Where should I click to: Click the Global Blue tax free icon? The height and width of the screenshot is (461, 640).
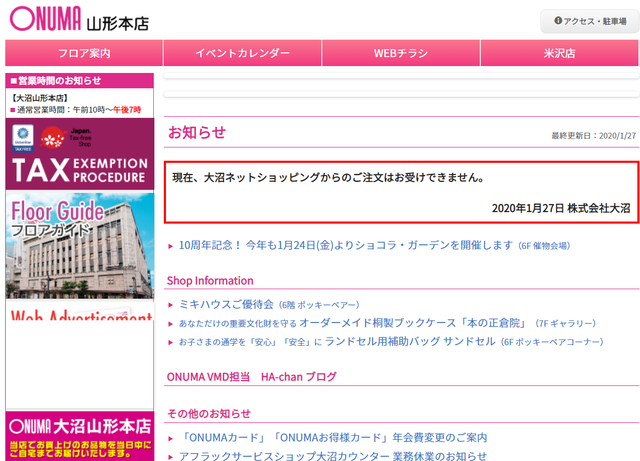23,138
